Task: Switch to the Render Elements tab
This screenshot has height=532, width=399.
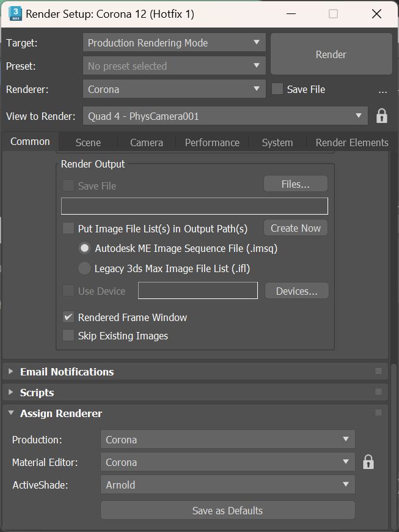Action: 352,142
